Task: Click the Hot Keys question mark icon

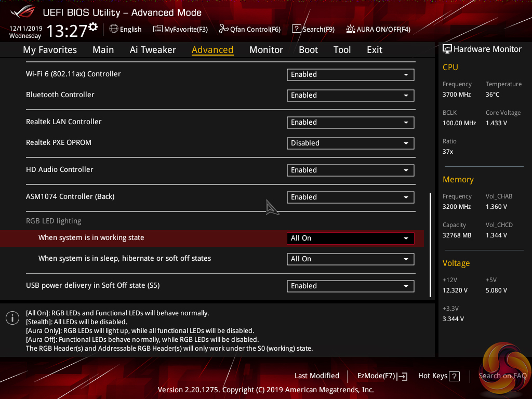Action: point(454,376)
